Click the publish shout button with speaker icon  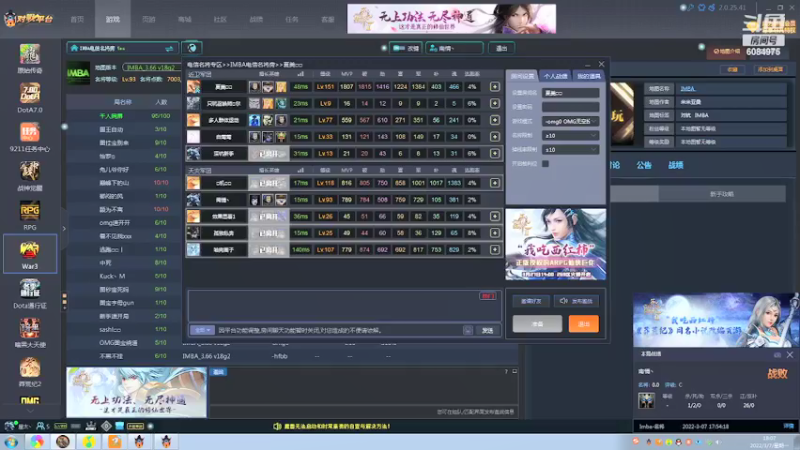(576, 301)
